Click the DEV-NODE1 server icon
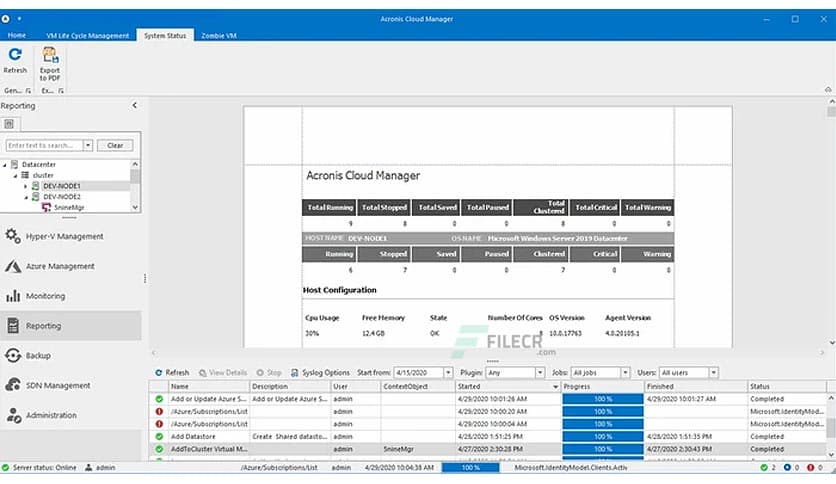 click(35, 185)
